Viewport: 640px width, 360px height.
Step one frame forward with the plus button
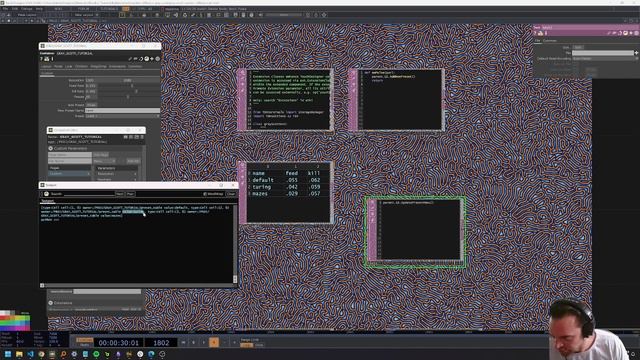(x=234, y=342)
